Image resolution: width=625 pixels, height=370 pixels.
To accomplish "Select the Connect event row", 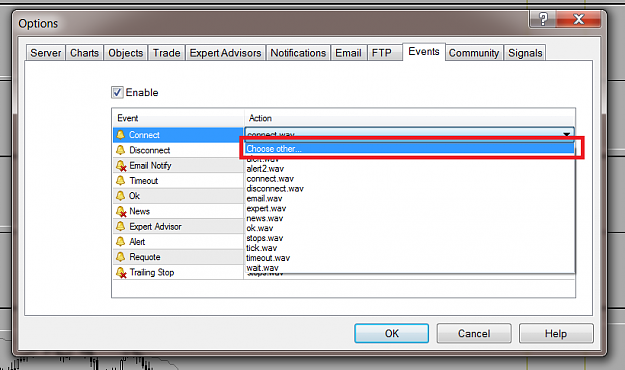I will tap(178, 135).
